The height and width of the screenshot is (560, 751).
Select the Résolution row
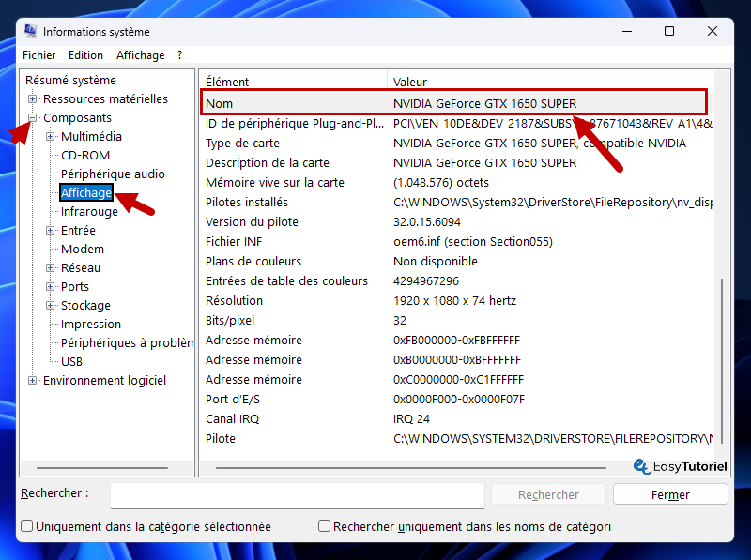(456, 300)
